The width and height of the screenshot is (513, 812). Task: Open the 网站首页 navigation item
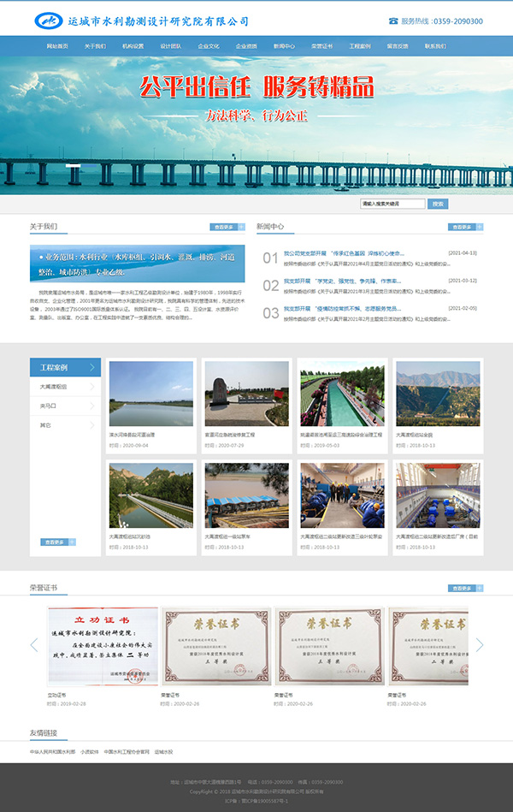pos(58,46)
